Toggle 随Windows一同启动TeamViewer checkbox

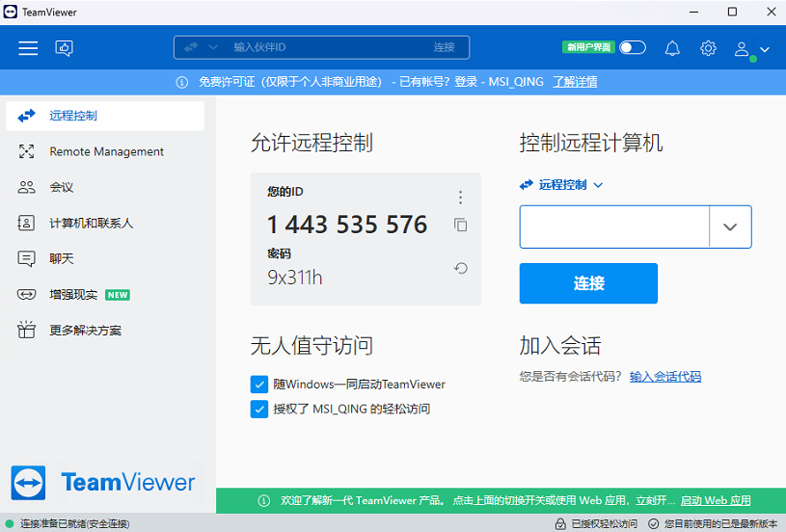point(259,385)
